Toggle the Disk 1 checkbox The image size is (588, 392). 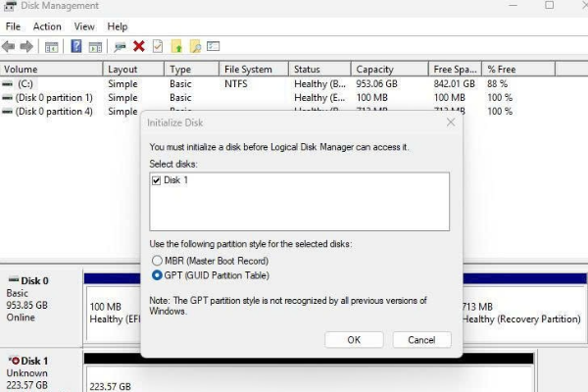click(157, 180)
